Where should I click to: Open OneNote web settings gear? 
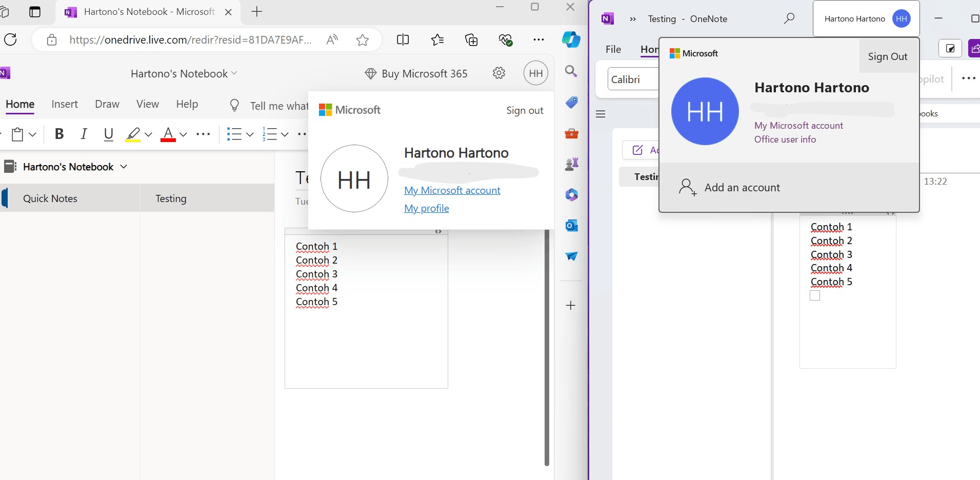point(498,73)
